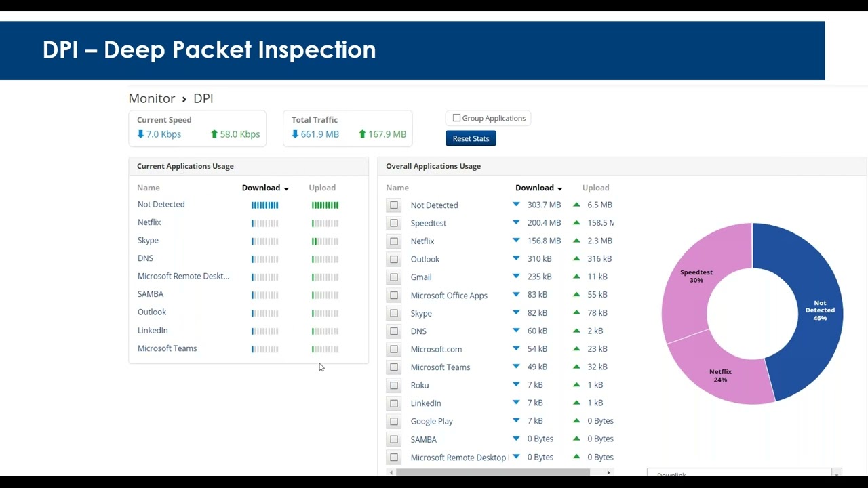The height and width of the screenshot is (488, 868).
Task: Check the Microsoft Office Apps checkbox
Action: [394, 296]
